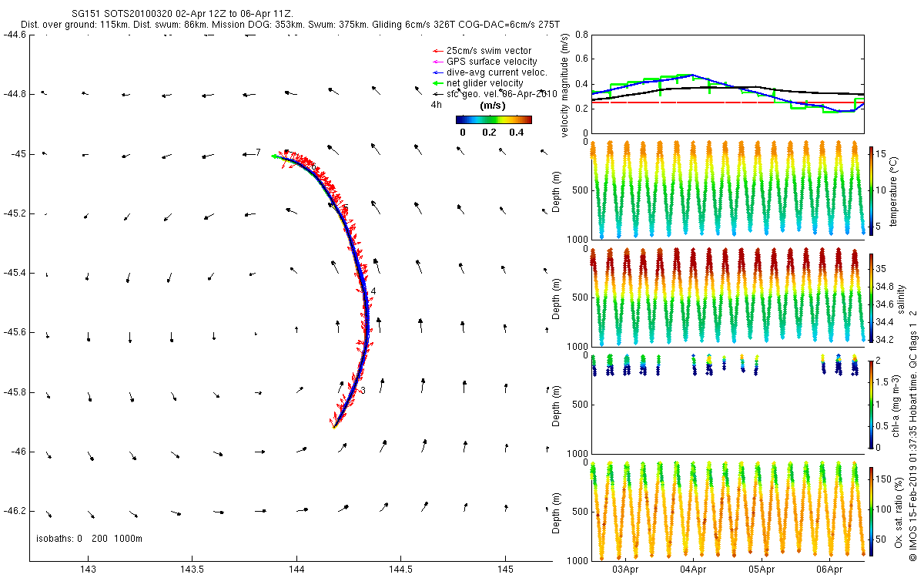Viewport: 924px width, 578px height.
Task: Select the '25cm/s swim vector' legend entry
Action: point(489,51)
